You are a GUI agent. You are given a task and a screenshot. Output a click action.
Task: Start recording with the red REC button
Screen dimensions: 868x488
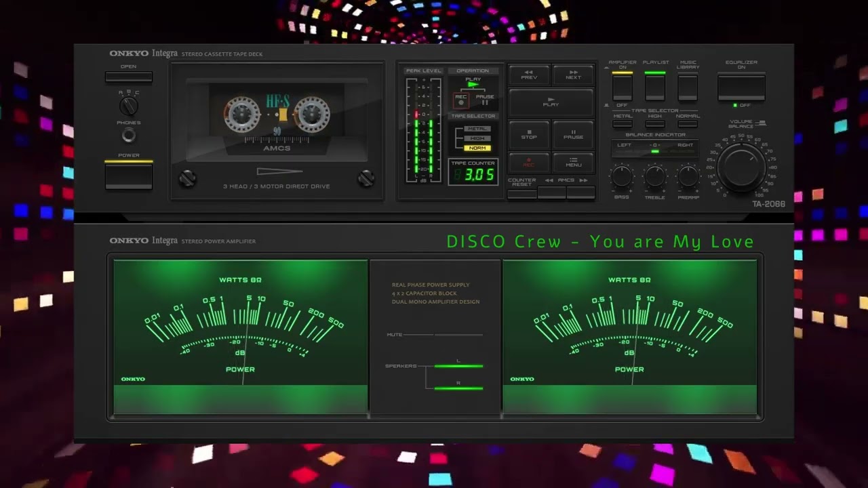[529, 163]
